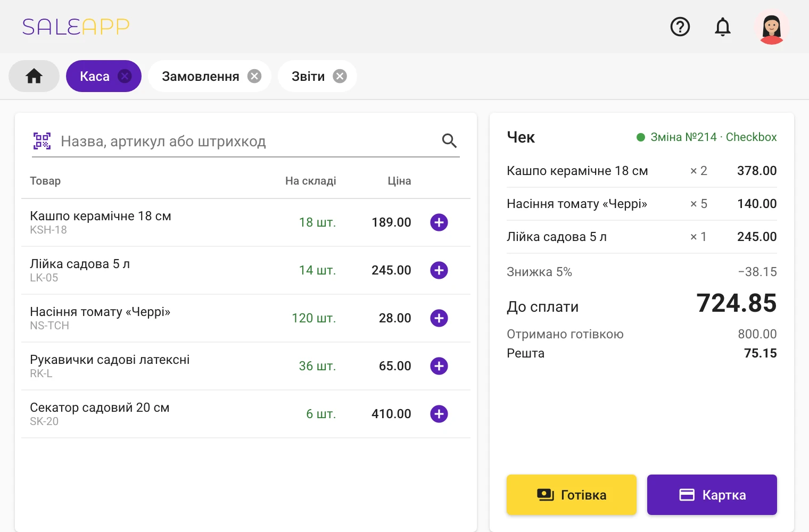Screen dimensions: 809x532
Task: Select Секатор садовий 20 см product name
Action: point(100,408)
